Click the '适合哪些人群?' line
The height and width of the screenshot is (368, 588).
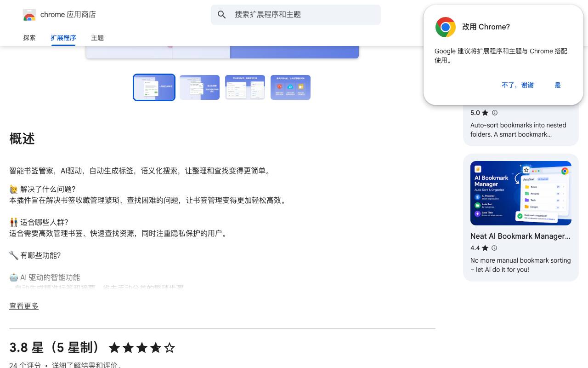pos(39,222)
